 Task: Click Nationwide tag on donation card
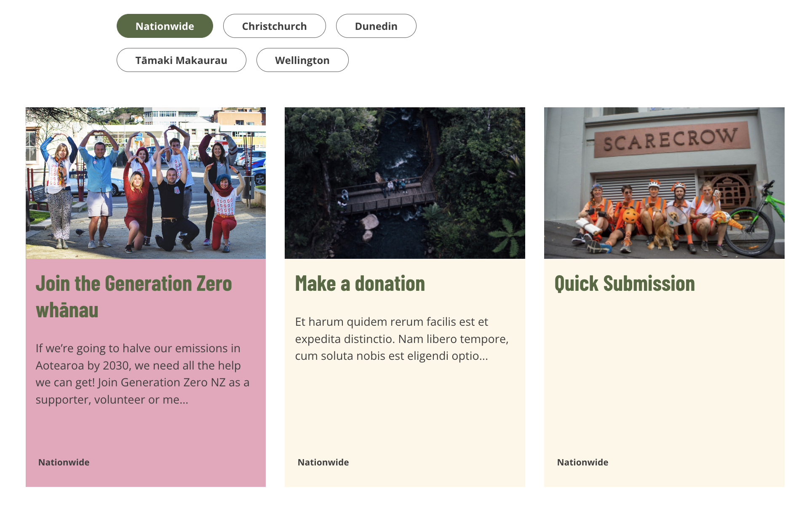pyautogui.click(x=323, y=462)
